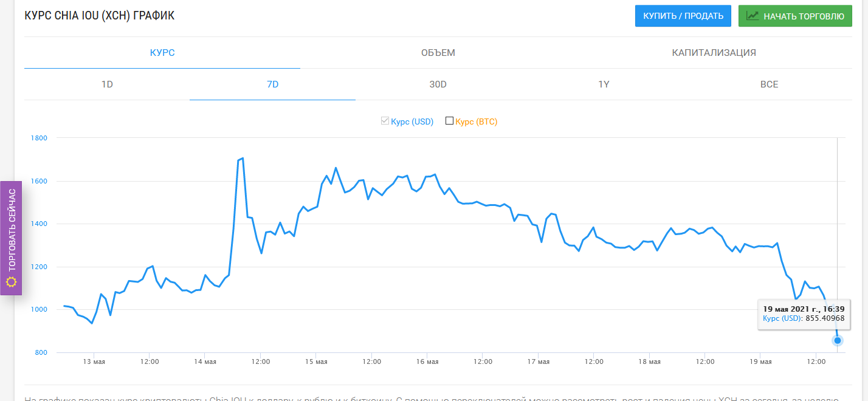Open the Торговать сейчас side panel
The height and width of the screenshot is (401, 868).
pos(11,238)
